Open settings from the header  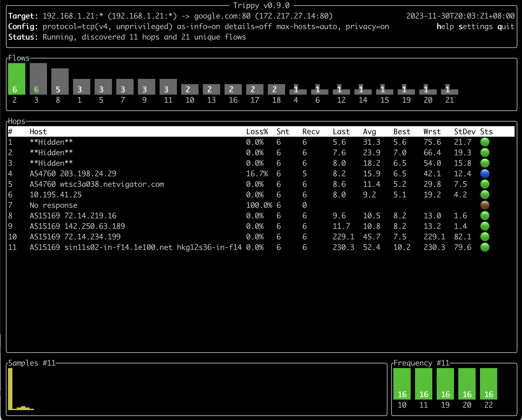[476, 27]
